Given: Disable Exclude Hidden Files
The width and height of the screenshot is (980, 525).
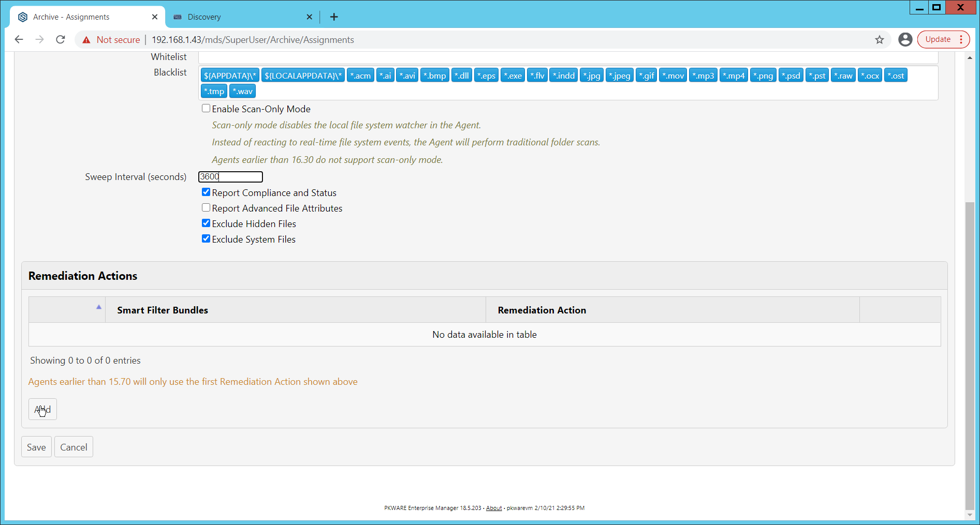Looking at the screenshot, I should (x=206, y=223).
